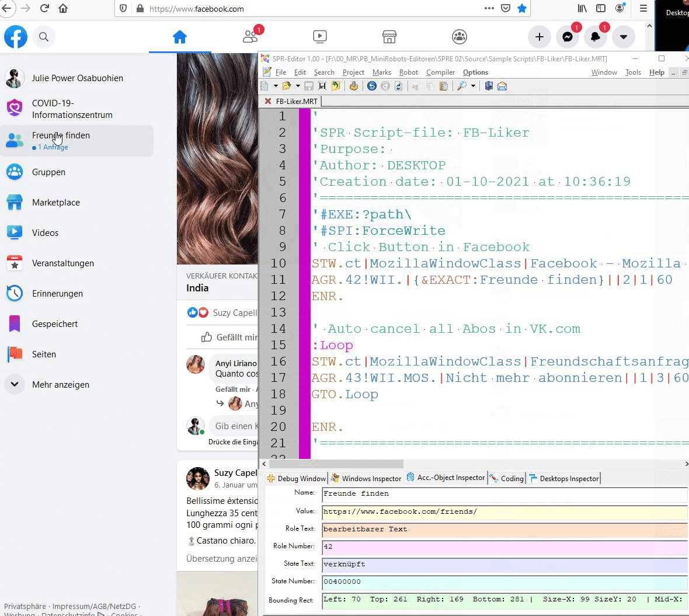The image size is (689, 616).
Task: Open Julie Power Osabuohien profile
Action: tap(77, 78)
